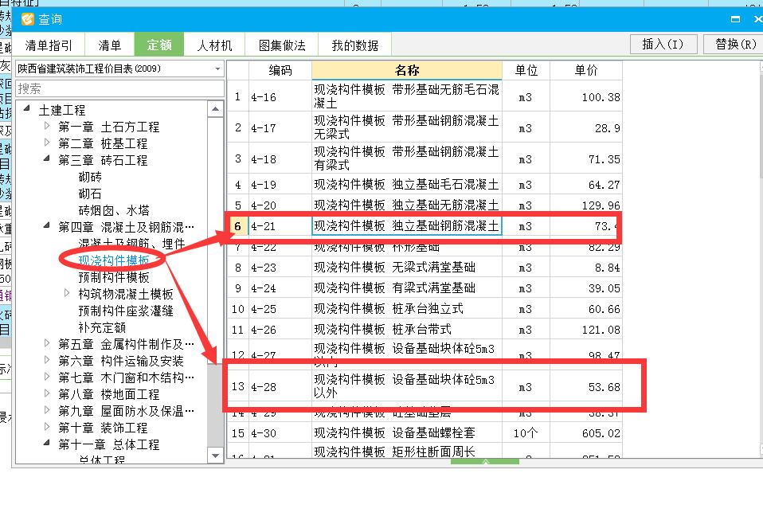Select row 4-26 桩承台带式

pyautogui.click(x=425, y=330)
